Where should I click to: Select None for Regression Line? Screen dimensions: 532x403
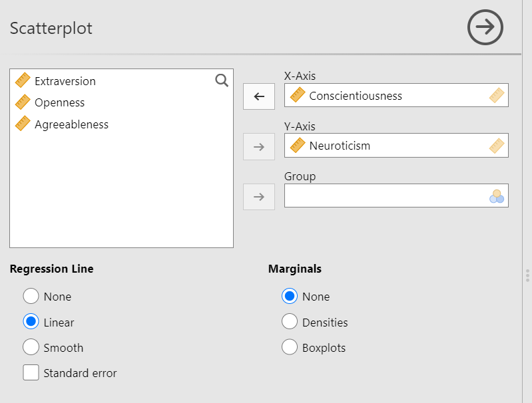(31, 296)
